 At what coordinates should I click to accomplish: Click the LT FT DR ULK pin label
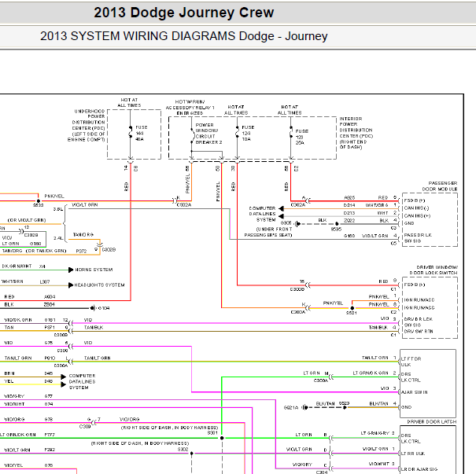coord(411,362)
